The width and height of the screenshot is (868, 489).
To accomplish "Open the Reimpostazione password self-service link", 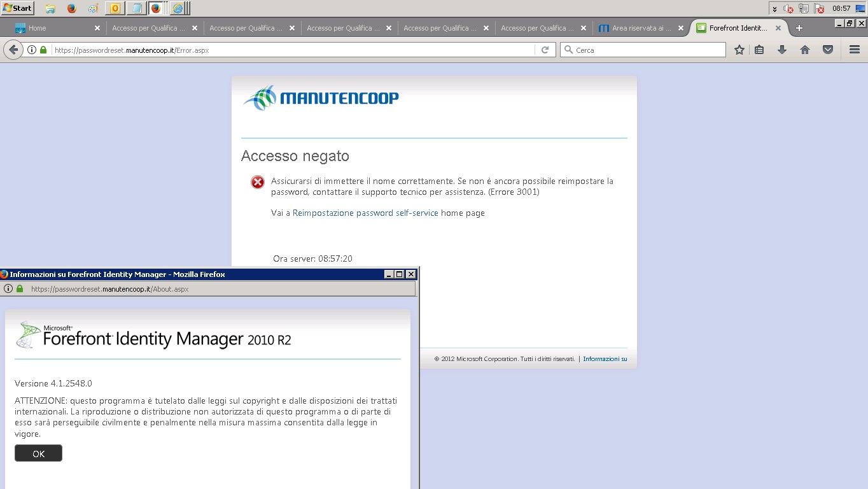I will pyautogui.click(x=365, y=213).
